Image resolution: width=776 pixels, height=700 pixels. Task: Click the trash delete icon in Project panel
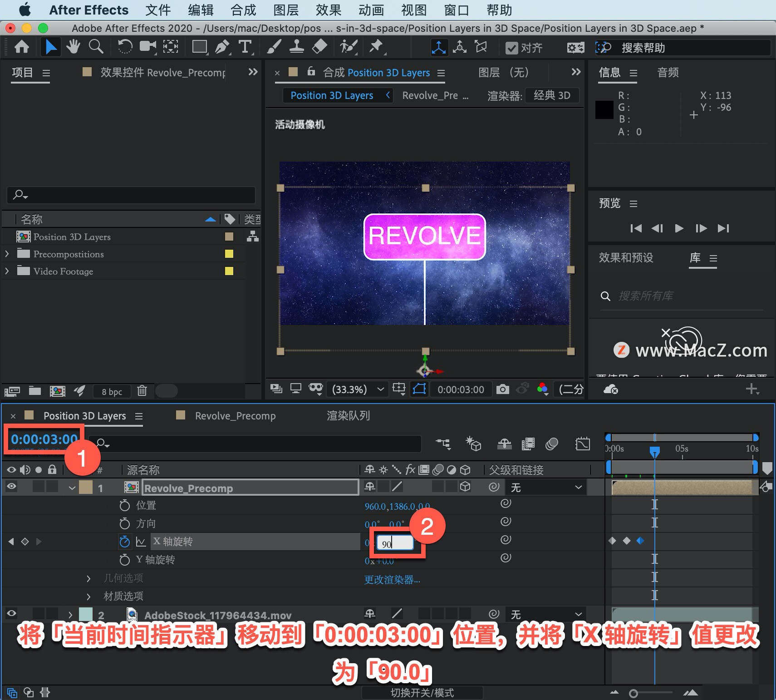(142, 390)
